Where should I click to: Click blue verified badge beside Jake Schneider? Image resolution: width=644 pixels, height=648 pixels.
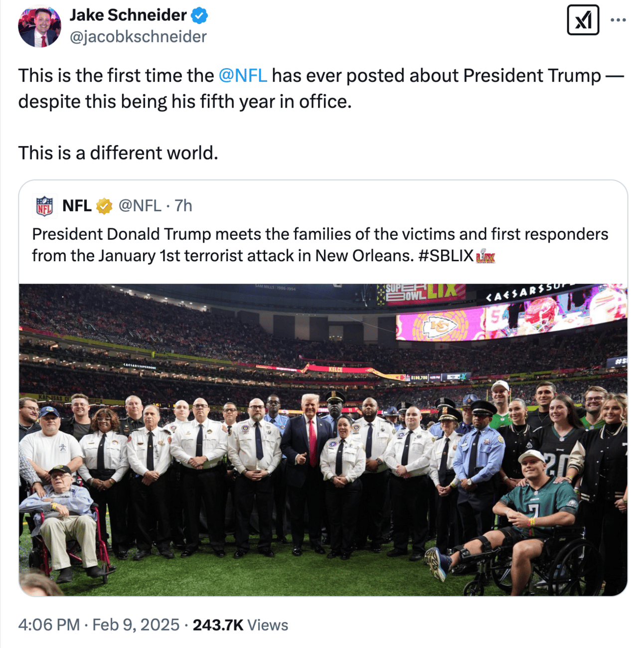pyautogui.click(x=199, y=15)
